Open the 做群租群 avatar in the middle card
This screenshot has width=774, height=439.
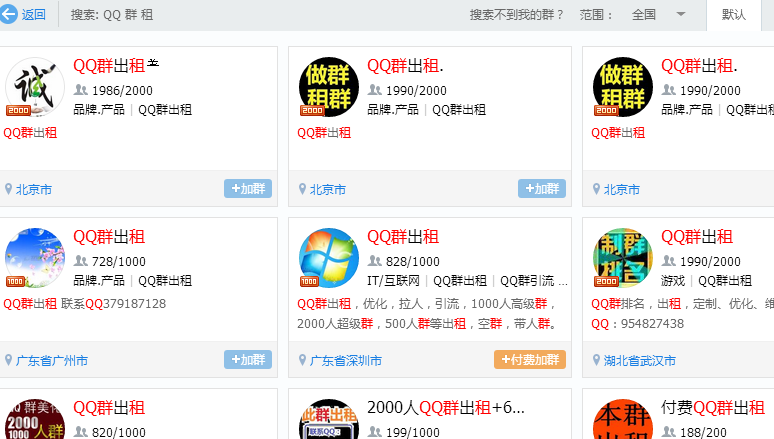329,86
